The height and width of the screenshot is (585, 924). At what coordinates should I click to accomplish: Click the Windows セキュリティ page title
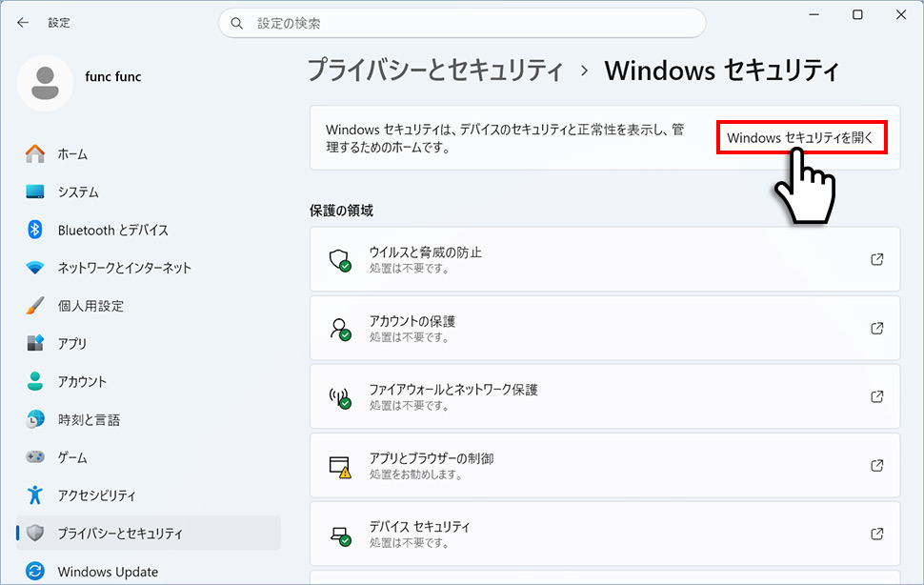coord(721,71)
